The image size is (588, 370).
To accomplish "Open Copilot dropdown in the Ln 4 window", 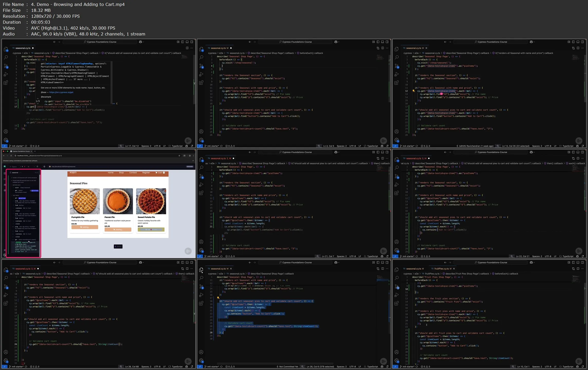I will pyautogui.click(x=339, y=42).
